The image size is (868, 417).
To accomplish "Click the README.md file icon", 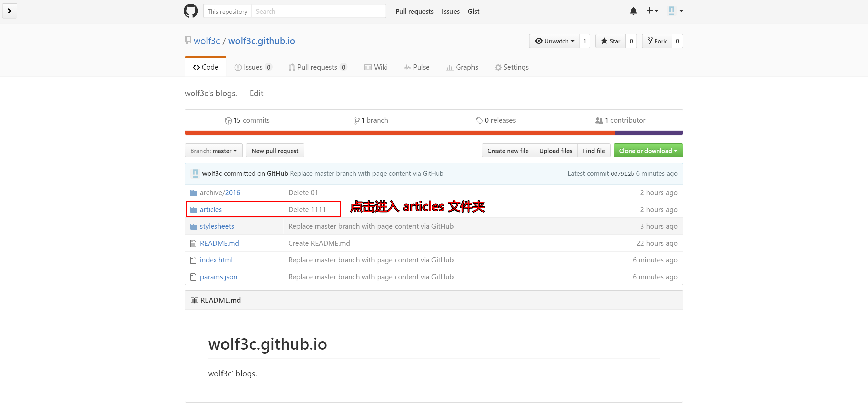I will 193,243.
